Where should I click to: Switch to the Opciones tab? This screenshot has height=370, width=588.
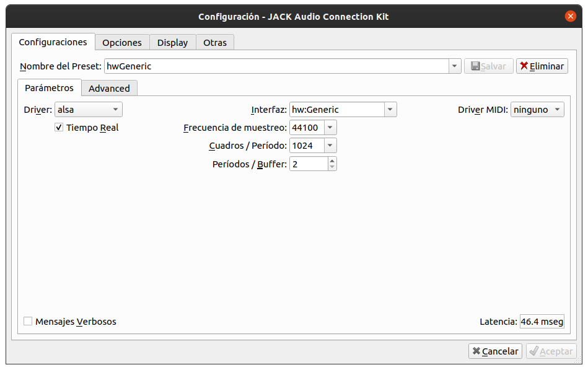[x=122, y=42]
